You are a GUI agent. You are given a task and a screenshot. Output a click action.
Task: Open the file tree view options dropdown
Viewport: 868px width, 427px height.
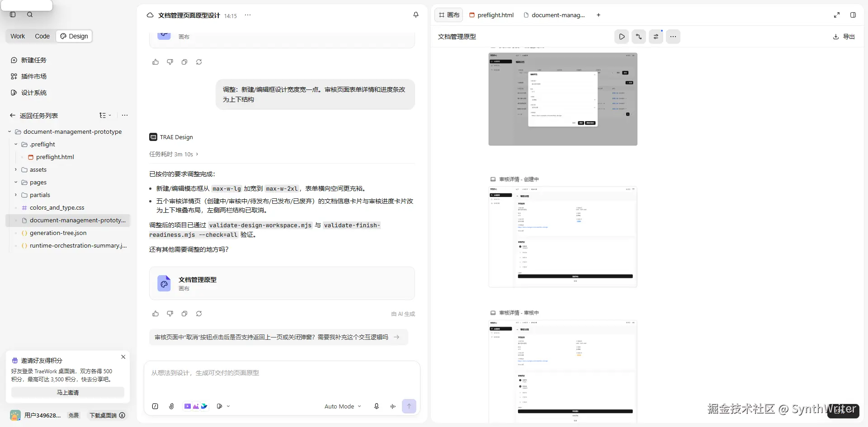(105, 116)
